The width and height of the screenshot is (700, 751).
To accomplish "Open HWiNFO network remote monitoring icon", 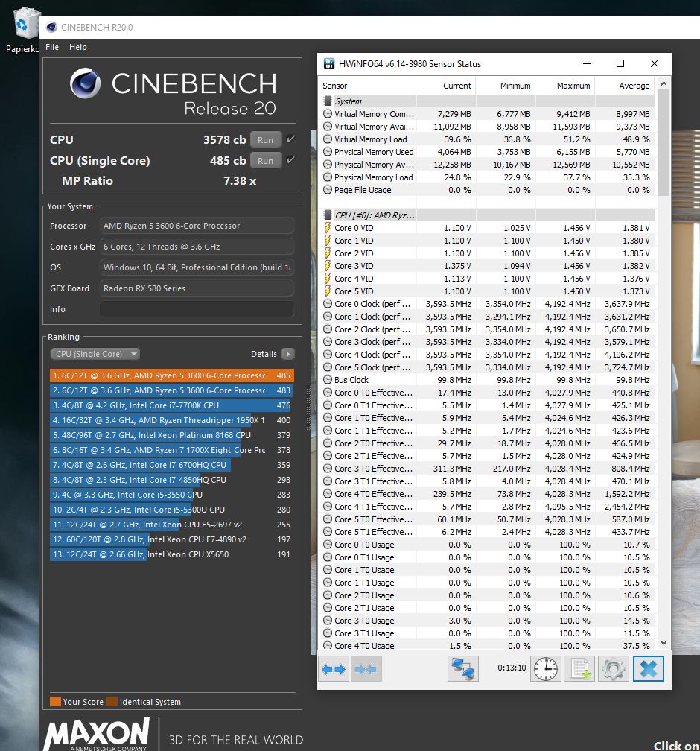I will (x=463, y=668).
